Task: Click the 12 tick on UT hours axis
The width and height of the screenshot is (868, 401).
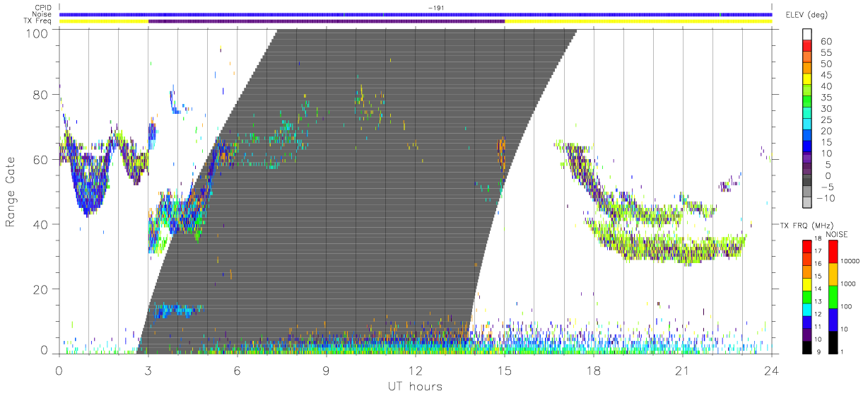Action: (416, 370)
